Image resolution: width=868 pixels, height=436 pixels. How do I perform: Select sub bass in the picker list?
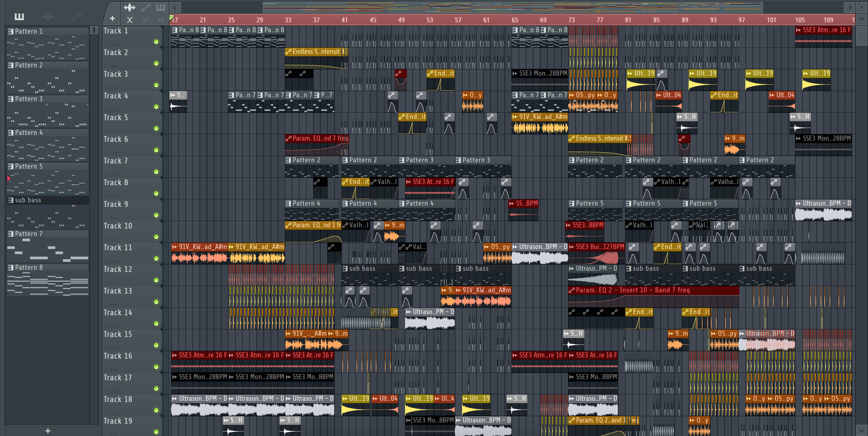[x=48, y=200]
